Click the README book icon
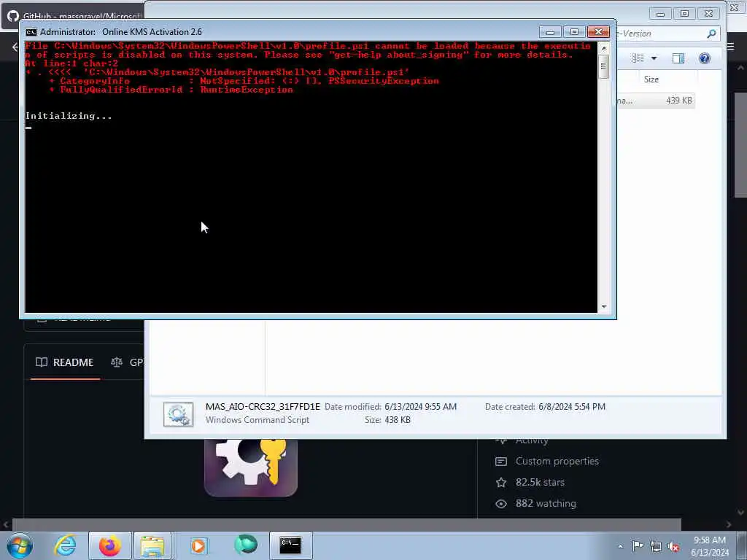 (x=42, y=362)
